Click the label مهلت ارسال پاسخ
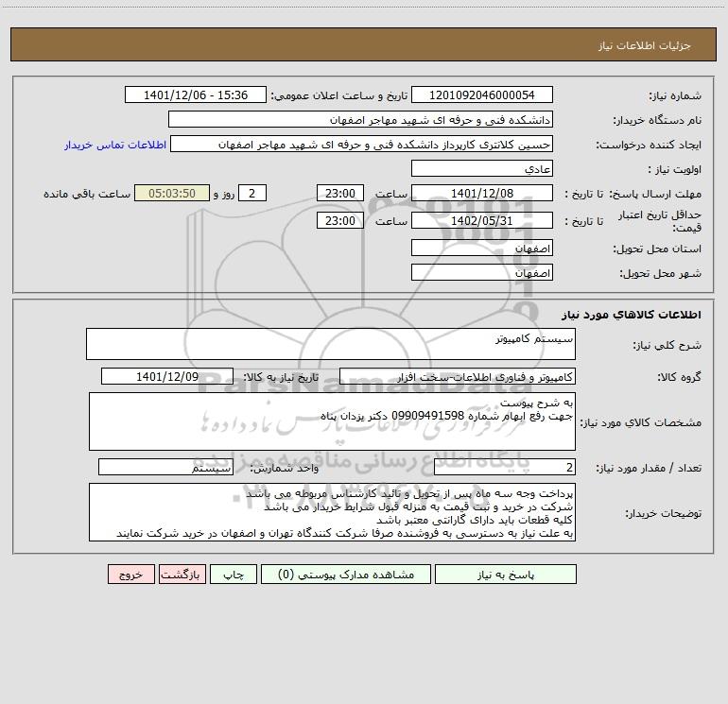The image size is (728, 704). pos(654,194)
